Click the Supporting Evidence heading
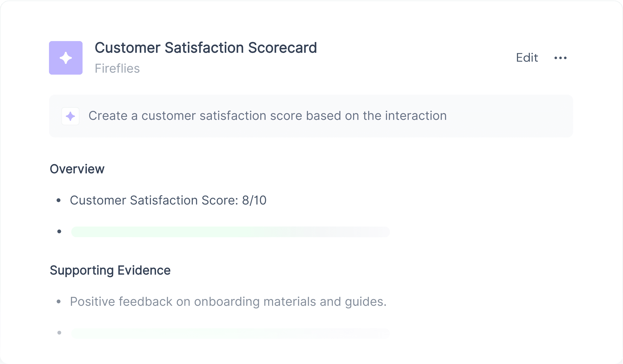This screenshot has height=364, width=623. (110, 270)
